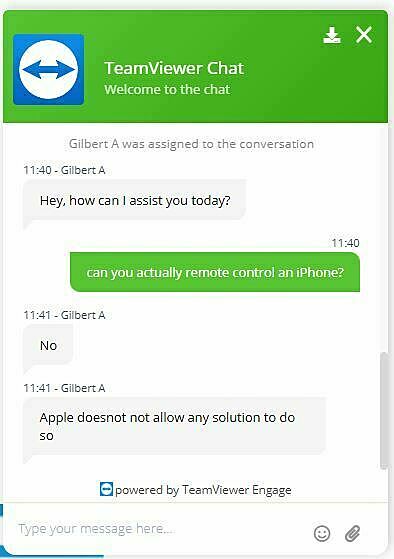Click the '11:41 - Gilbert A' label above 'No'
The image size is (394, 559).
(64, 315)
